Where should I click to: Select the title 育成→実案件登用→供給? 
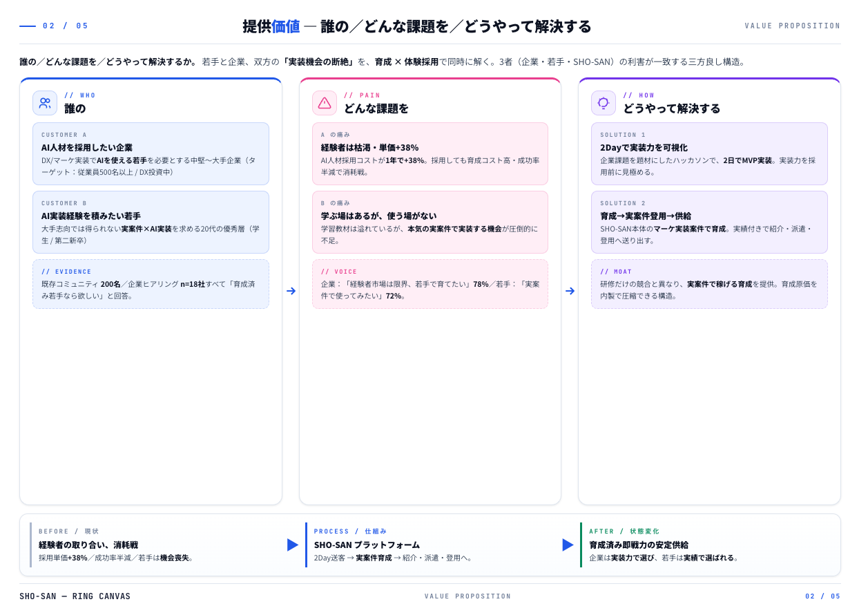click(646, 216)
